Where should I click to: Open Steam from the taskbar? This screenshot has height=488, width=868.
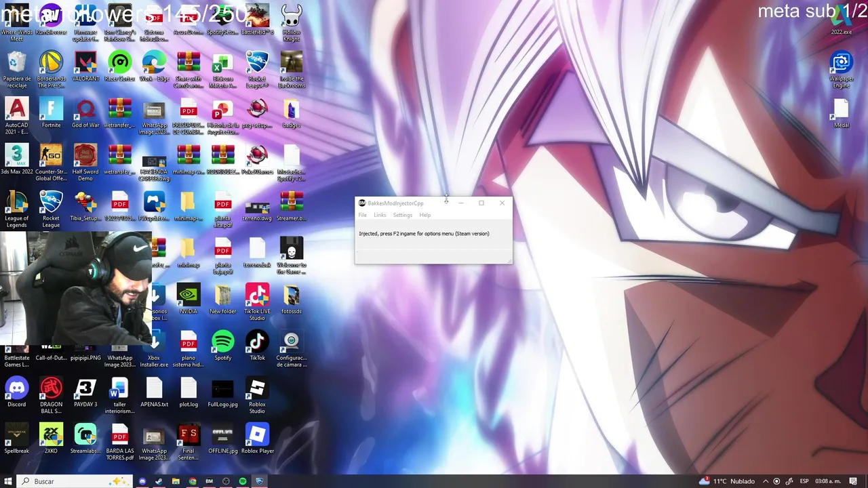coord(159,481)
